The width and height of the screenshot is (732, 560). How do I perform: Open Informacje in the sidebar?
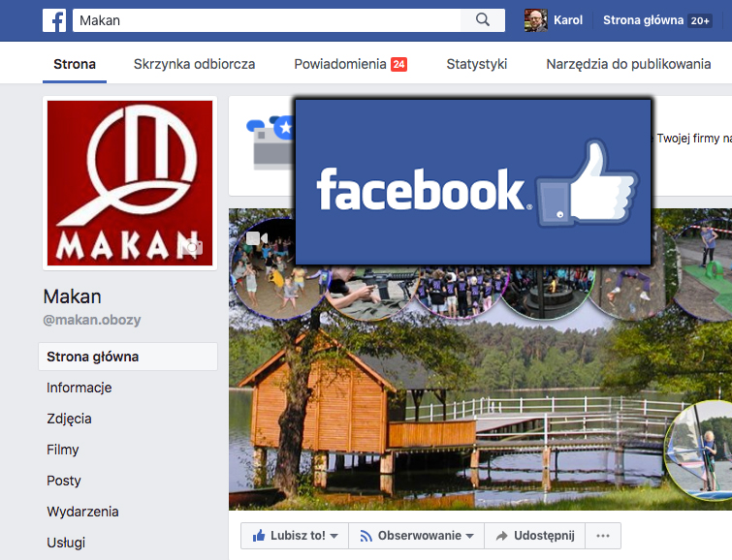[79, 388]
